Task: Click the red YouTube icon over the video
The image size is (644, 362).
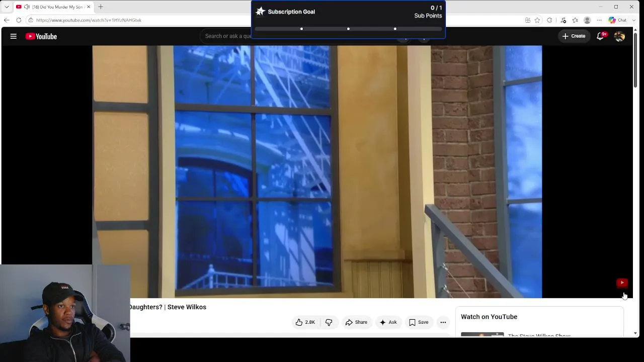Action: click(x=622, y=283)
